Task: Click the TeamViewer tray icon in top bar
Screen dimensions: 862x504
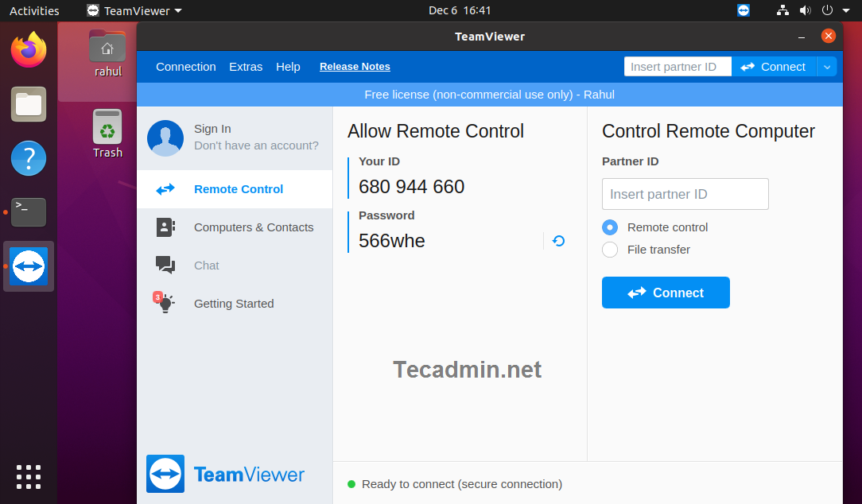Action: [744, 10]
